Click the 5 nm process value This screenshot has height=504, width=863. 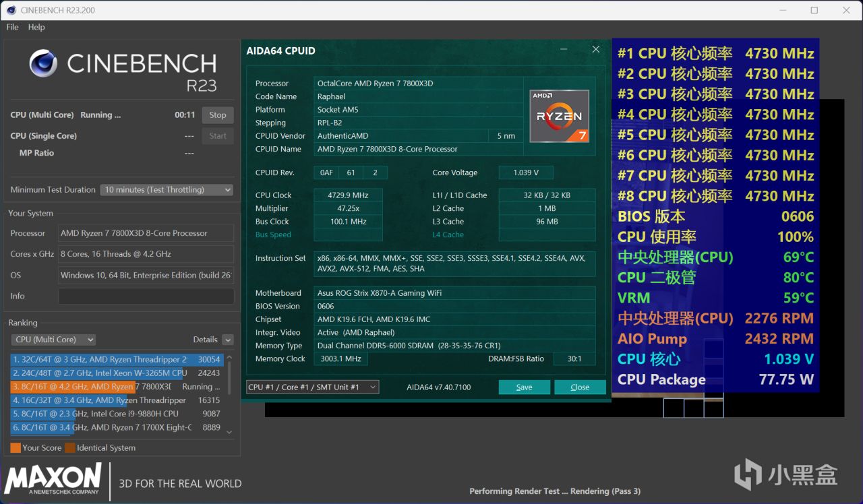[x=506, y=136]
